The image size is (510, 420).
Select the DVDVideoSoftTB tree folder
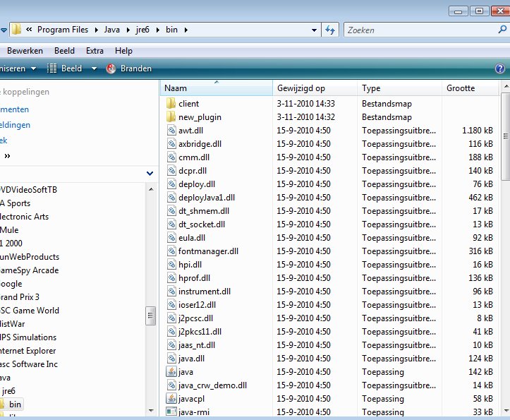(x=28, y=189)
